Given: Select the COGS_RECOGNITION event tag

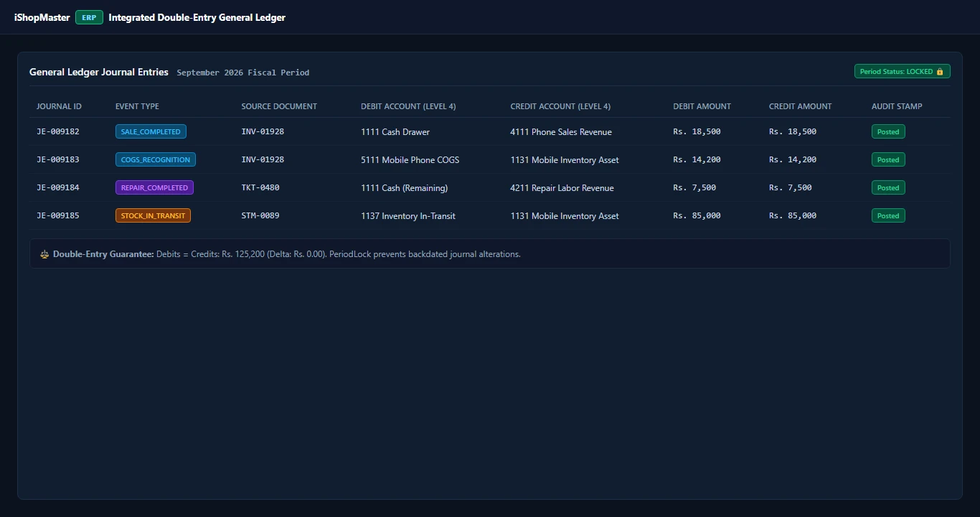Looking at the screenshot, I should (x=156, y=159).
